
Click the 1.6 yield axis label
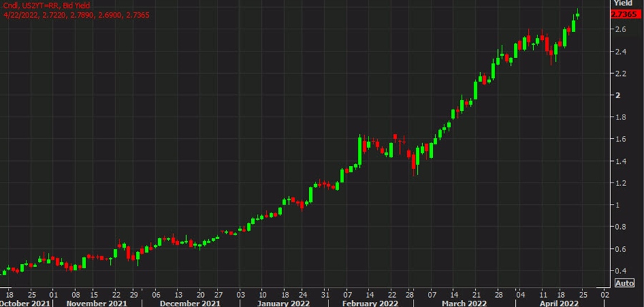[620, 139]
